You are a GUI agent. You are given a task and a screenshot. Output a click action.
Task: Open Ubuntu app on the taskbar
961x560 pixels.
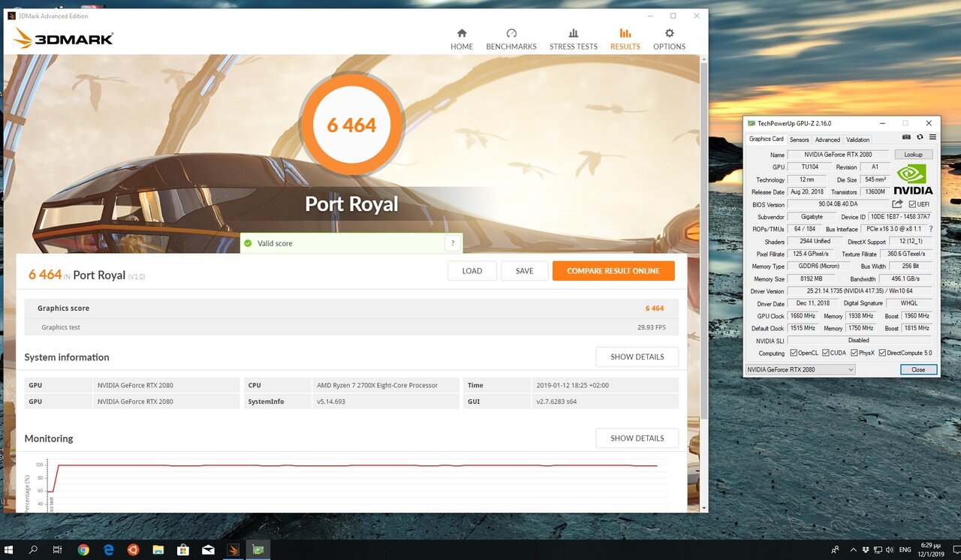tap(133, 549)
